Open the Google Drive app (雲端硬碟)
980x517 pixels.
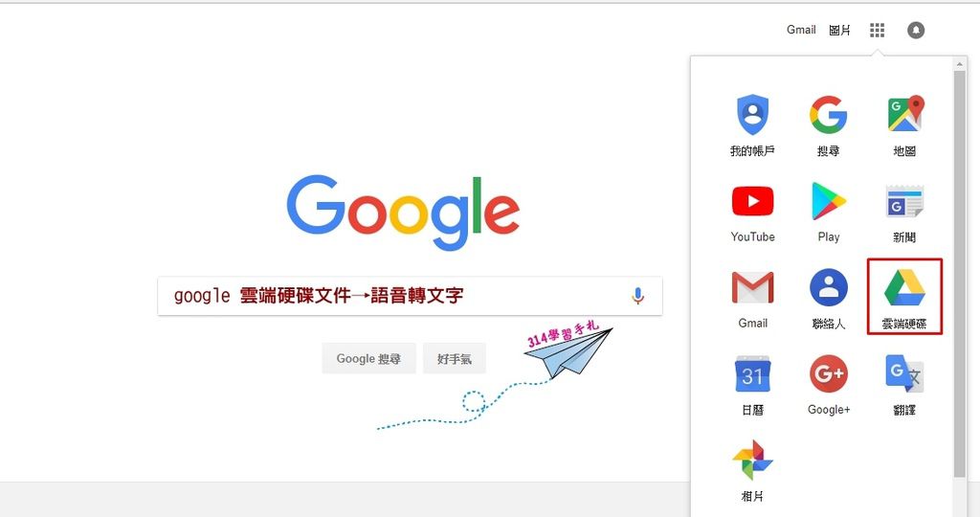pos(903,297)
